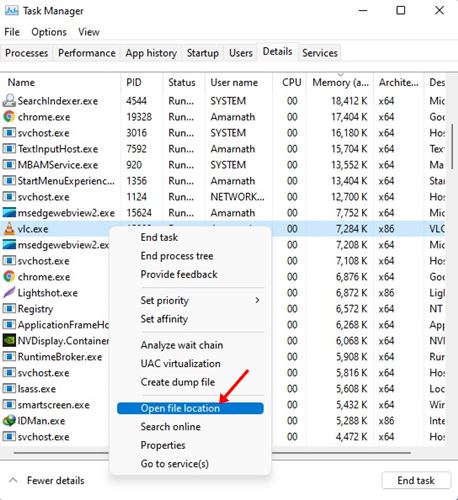This screenshot has height=500, width=458.
Task: Sort by the Status column header
Action: pyautogui.click(x=182, y=82)
